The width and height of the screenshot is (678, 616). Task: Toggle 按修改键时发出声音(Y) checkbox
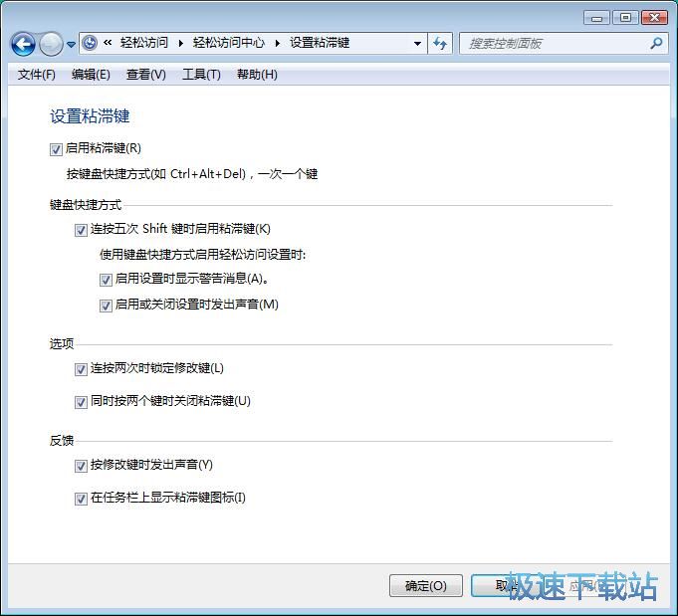[81, 466]
